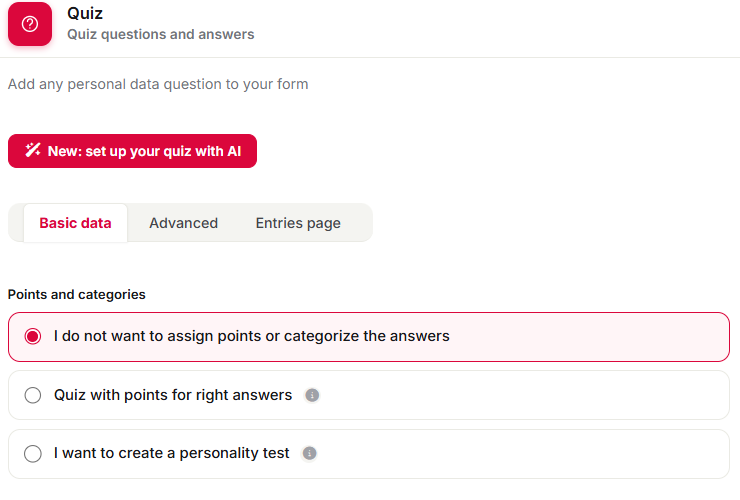The width and height of the screenshot is (740, 500).
Task: Click the Quiz with points for right answers label
Action: point(173,395)
